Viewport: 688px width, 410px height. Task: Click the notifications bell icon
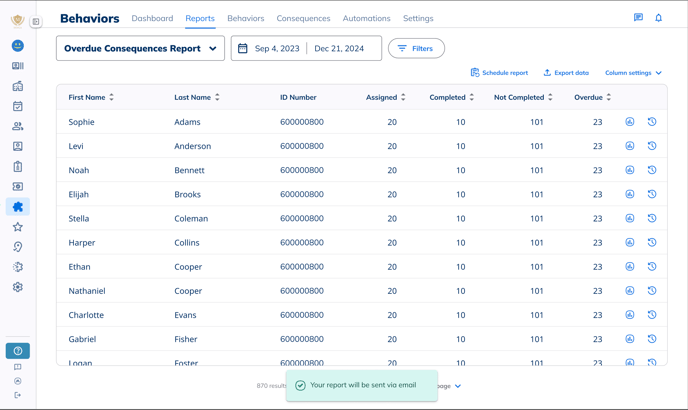(x=658, y=18)
